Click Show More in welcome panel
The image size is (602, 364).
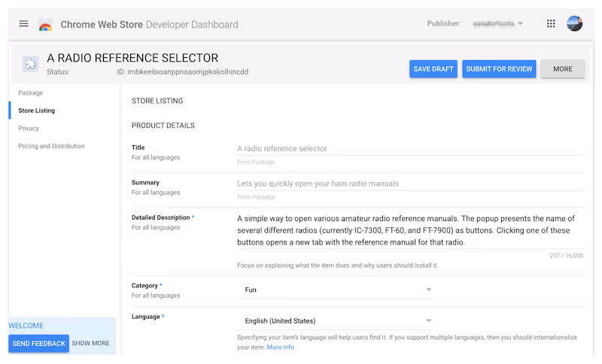click(90, 344)
